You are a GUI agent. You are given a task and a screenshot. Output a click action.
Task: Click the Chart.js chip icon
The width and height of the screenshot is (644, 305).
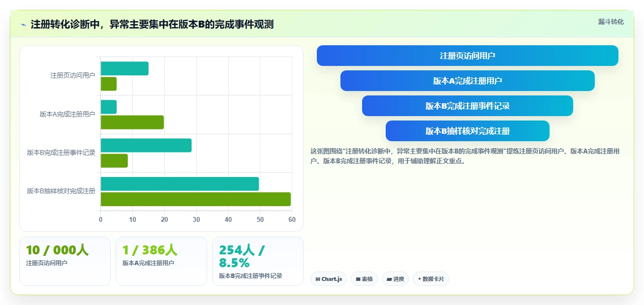tap(318, 279)
